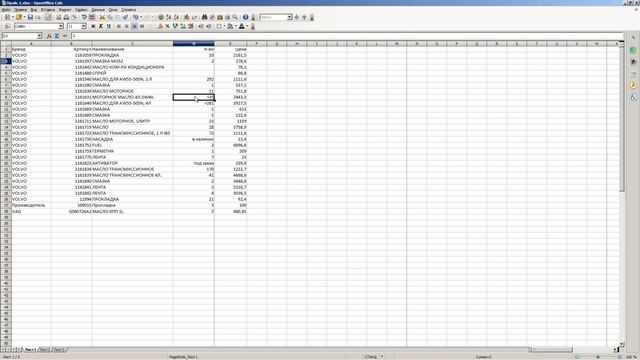640x360 pixels.
Task: Sort descending using toolbar icon
Action: tap(176, 17)
